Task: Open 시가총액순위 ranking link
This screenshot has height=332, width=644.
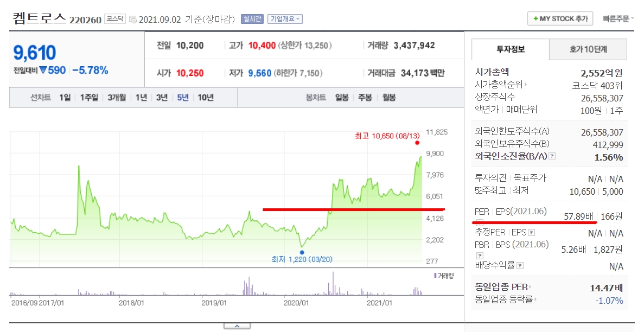Action: [x=501, y=85]
